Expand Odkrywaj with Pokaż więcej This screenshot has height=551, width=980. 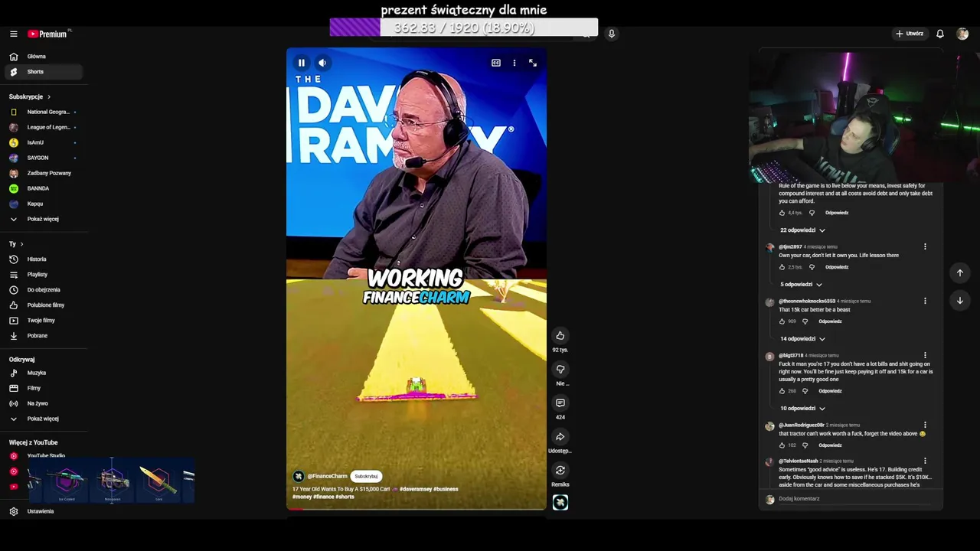coord(44,419)
